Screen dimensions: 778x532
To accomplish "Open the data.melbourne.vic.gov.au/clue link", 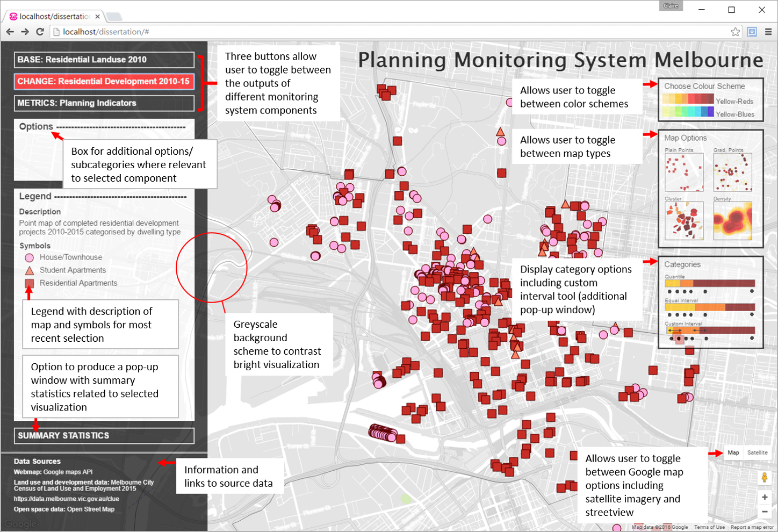I will (67, 499).
